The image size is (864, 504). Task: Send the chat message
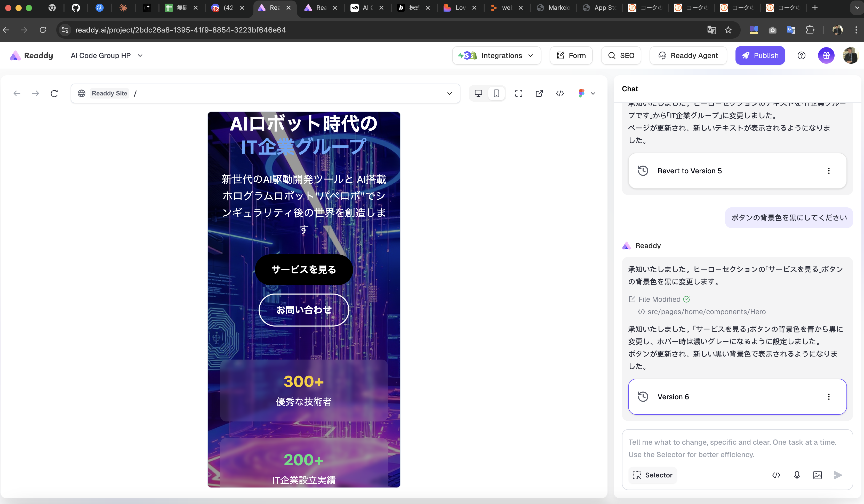point(838,475)
